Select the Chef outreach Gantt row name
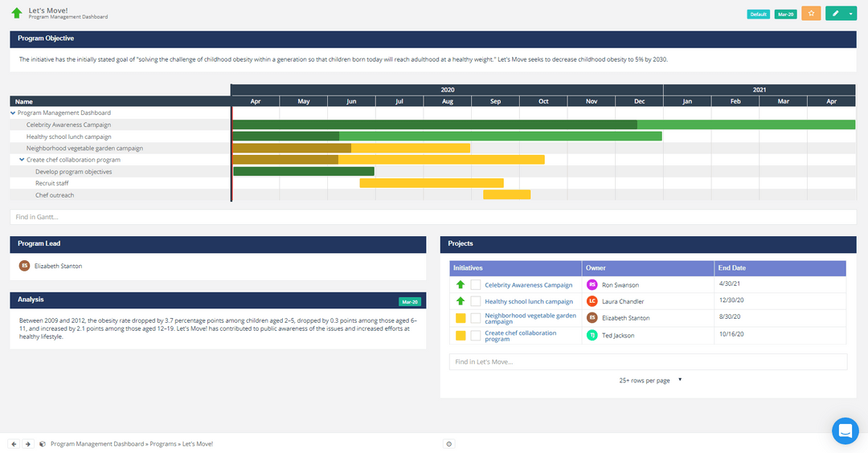The width and height of the screenshot is (868, 453). pos(55,195)
